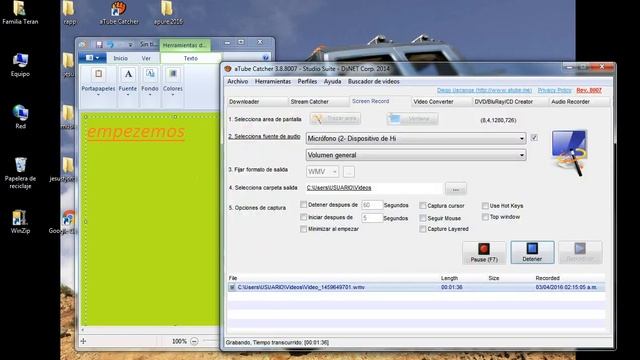Pause recording with Pause (F7) button
The image size is (640, 360).
point(484,252)
